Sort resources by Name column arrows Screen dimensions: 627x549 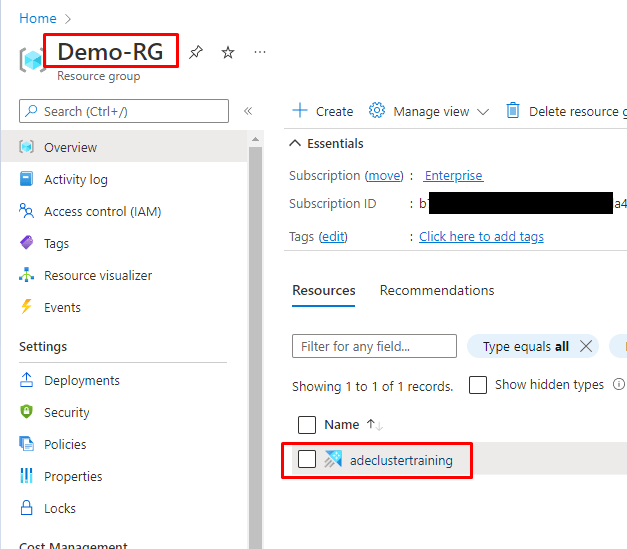point(375,425)
